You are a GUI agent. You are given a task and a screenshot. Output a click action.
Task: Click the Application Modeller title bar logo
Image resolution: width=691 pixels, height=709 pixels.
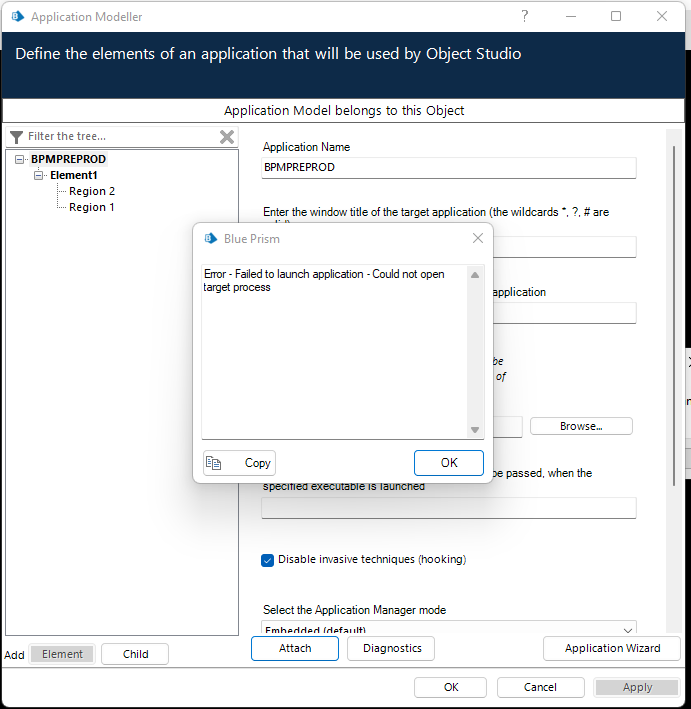pyautogui.click(x=18, y=17)
